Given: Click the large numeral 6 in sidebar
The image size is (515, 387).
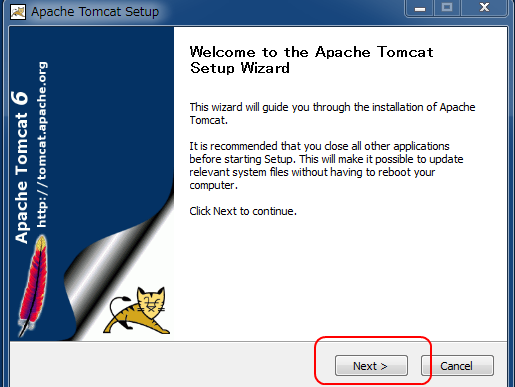Looking at the screenshot, I should pyautogui.click(x=20, y=99).
